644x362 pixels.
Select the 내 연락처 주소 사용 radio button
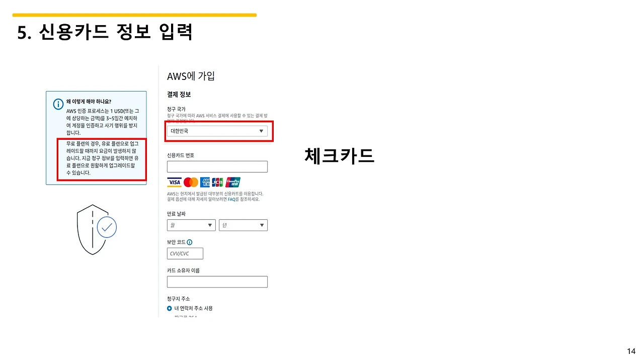169,308
